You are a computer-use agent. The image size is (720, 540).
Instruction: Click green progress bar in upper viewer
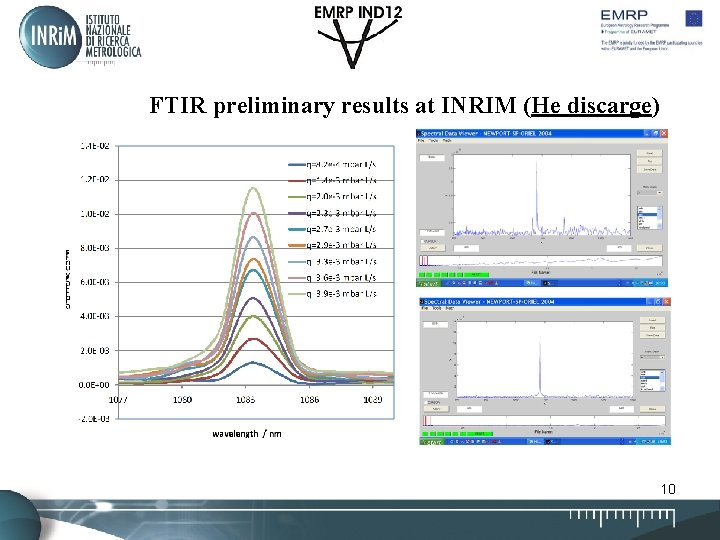tap(453, 275)
